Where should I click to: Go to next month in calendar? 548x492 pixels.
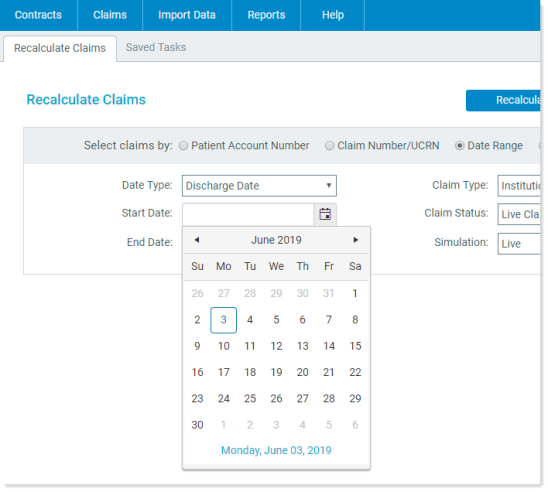click(355, 240)
